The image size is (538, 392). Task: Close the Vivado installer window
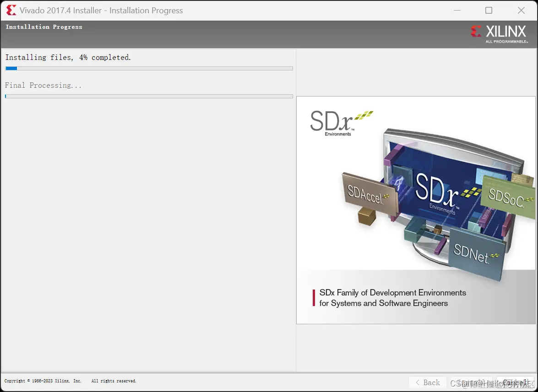point(521,10)
